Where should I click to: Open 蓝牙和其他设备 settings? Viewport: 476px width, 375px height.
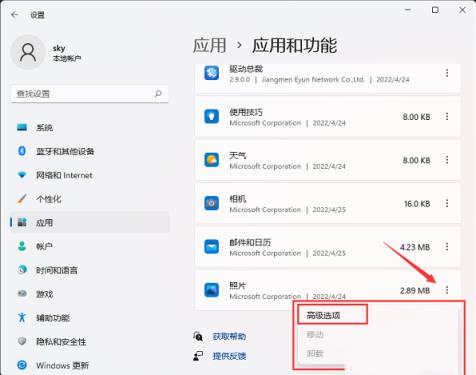tap(89, 151)
